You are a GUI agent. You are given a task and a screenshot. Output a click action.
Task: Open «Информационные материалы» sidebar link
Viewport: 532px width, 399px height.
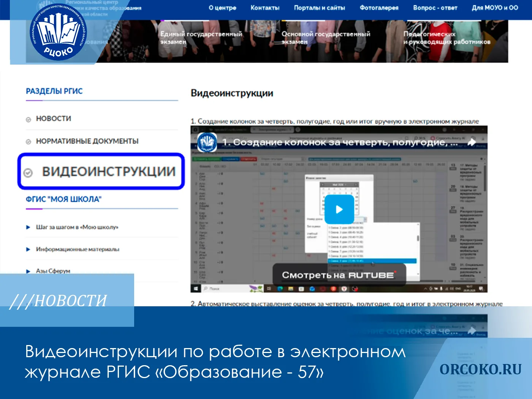tap(78, 249)
